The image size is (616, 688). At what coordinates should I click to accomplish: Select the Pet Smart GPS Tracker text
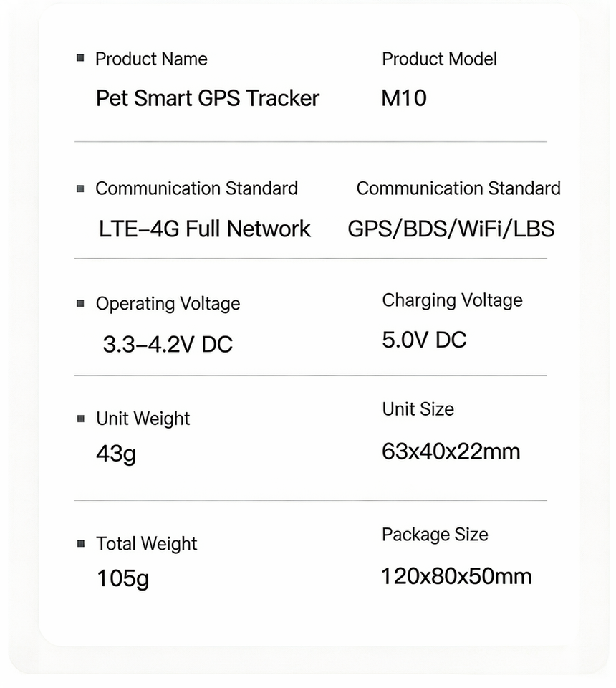pyautogui.click(x=207, y=97)
